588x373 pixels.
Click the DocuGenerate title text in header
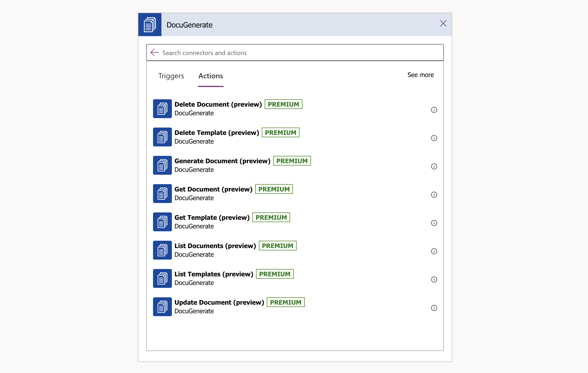(189, 25)
